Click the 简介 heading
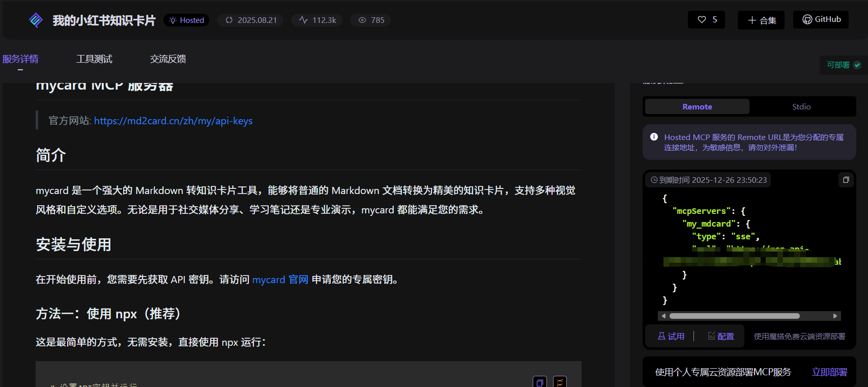The height and width of the screenshot is (387, 868). coord(51,155)
